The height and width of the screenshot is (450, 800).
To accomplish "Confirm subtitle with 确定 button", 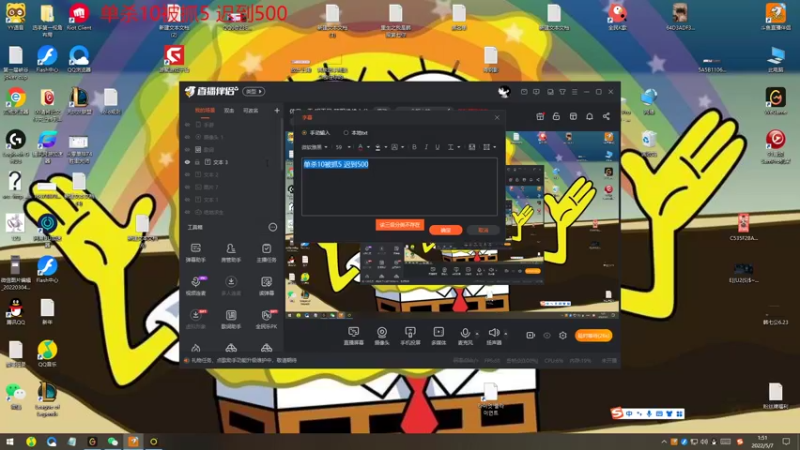I will click(x=446, y=230).
